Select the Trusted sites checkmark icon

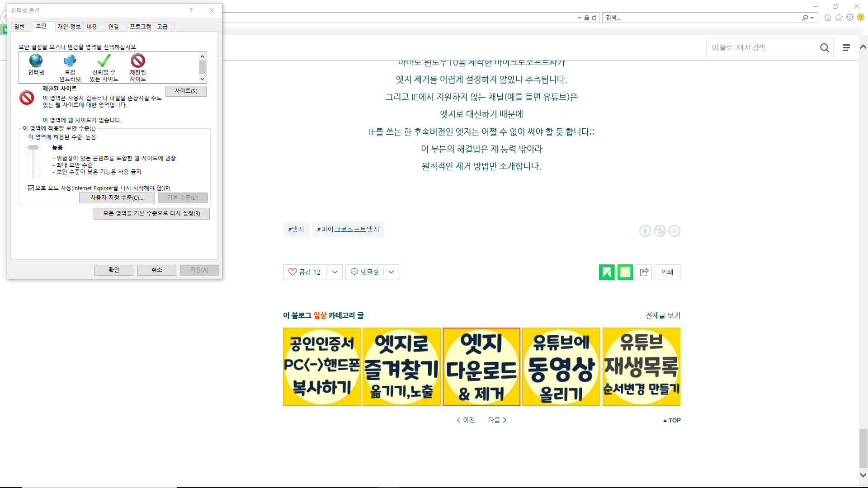[104, 61]
